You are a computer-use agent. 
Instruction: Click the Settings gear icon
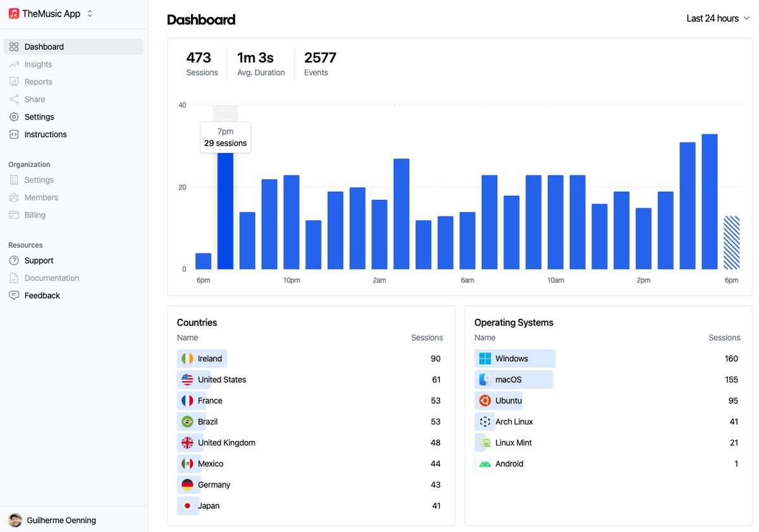tap(13, 116)
